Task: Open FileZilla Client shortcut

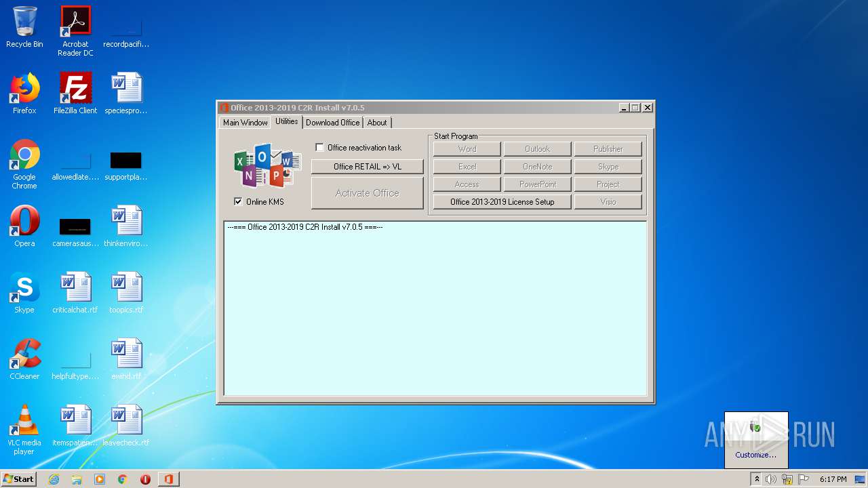Action: point(75,94)
